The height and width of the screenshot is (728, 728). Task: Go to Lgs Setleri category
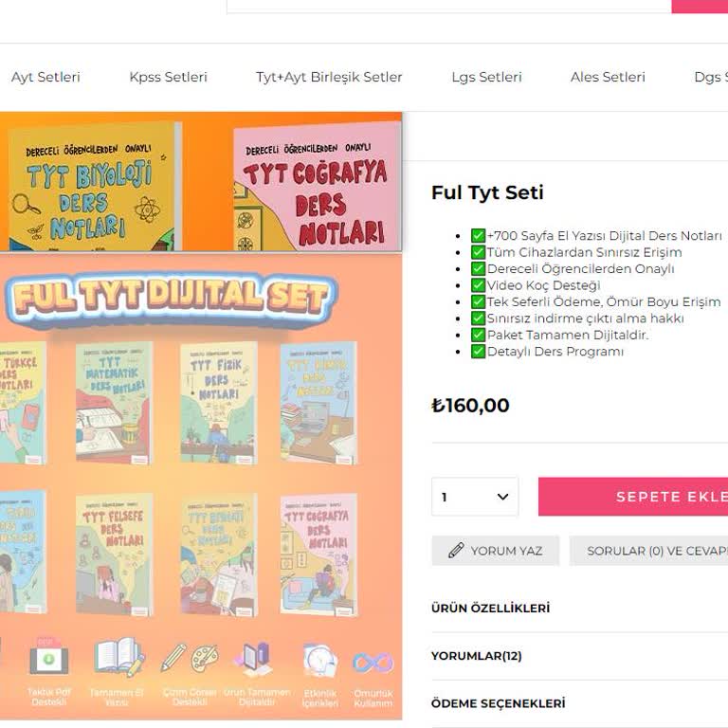[x=486, y=77]
